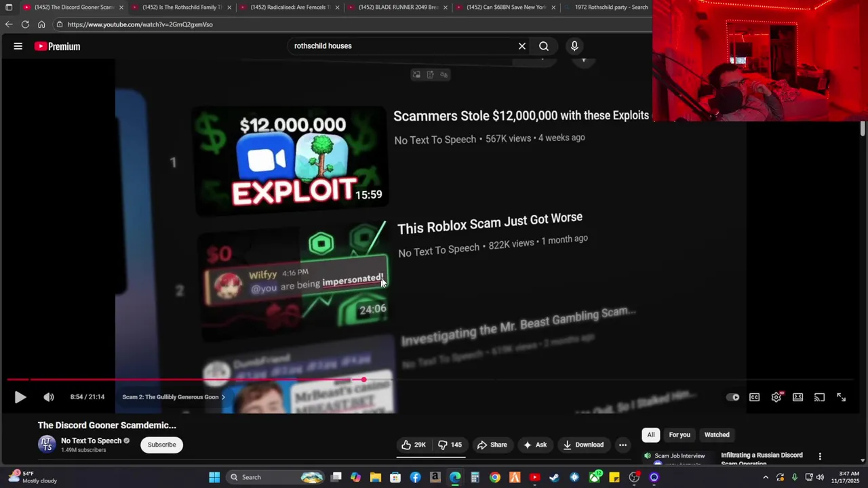Resume the video with the play button

(x=20, y=397)
